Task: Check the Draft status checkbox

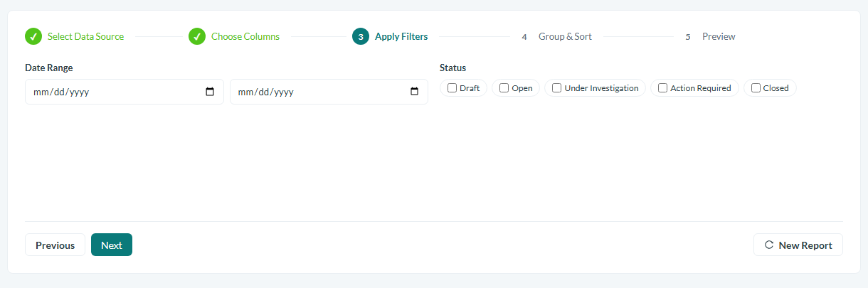Action: pos(452,88)
